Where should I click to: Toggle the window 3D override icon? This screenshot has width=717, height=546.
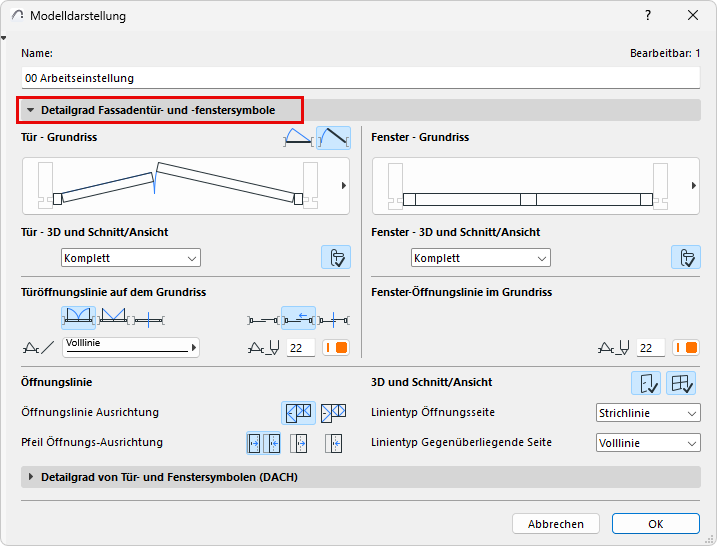tap(685, 258)
